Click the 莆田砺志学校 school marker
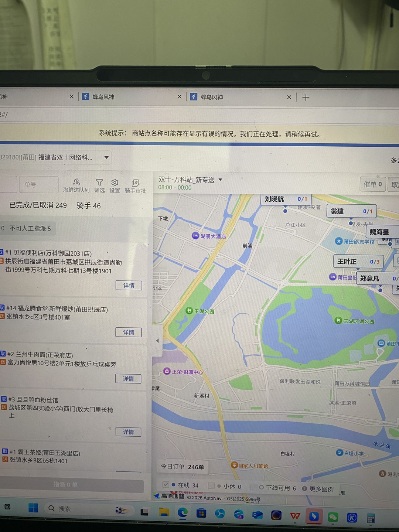Screen dimensions: 399x532 [x=338, y=241]
